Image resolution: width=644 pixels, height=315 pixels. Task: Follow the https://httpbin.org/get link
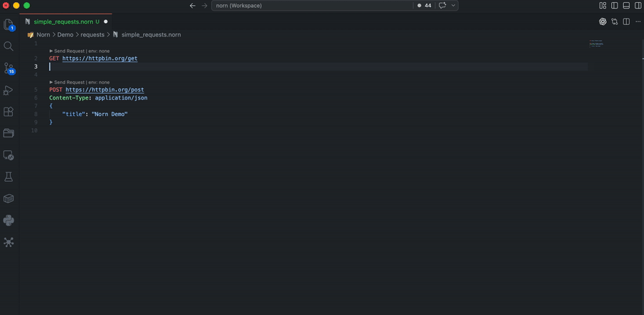[99, 59]
